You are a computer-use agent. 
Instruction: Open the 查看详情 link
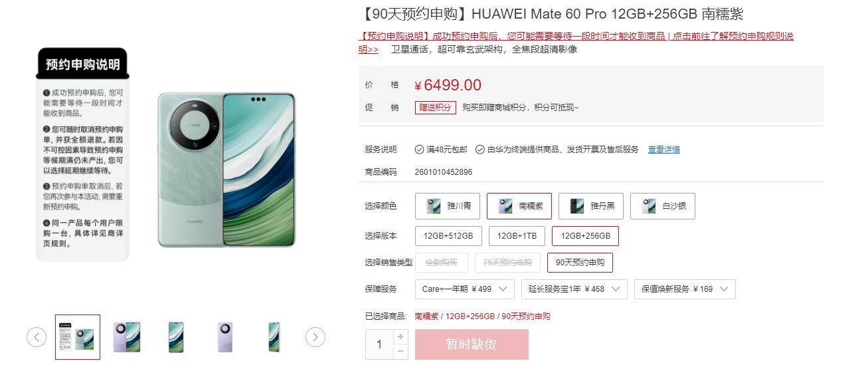coord(664,150)
